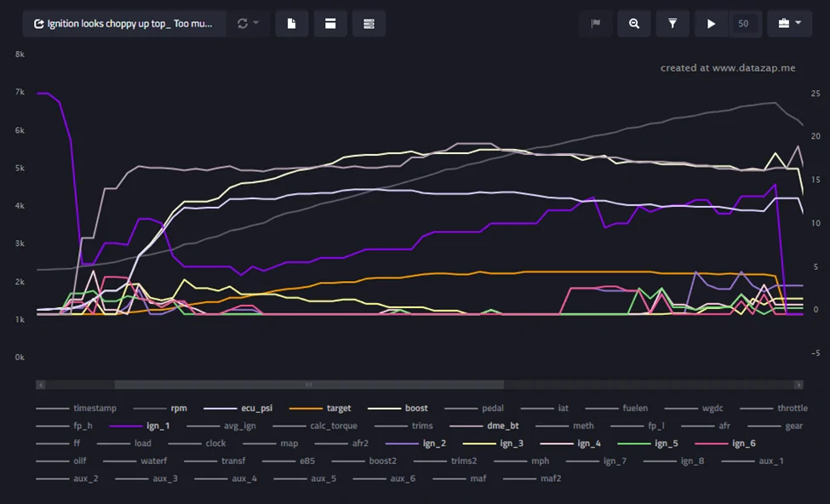Image resolution: width=830 pixels, height=504 pixels.
Task: Activate the aux_3 legend item
Action: click(x=146, y=478)
